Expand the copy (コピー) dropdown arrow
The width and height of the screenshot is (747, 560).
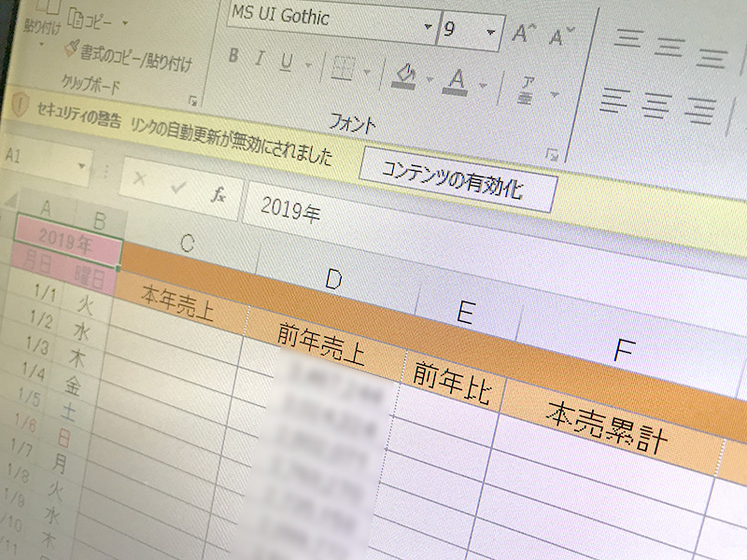(125, 22)
